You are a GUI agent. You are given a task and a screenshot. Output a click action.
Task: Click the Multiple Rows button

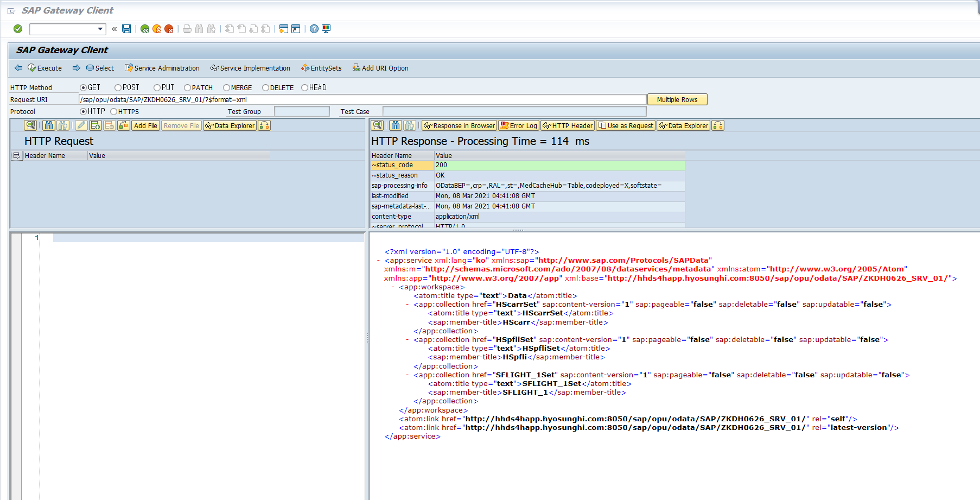coord(677,99)
